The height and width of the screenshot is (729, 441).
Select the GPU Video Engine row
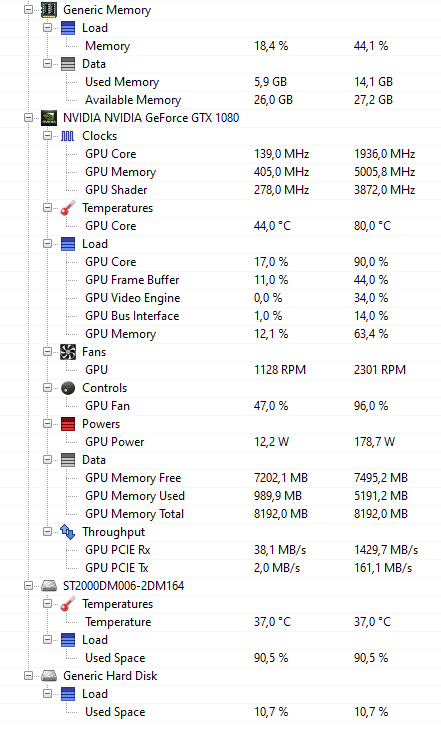click(x=220, y=298)
